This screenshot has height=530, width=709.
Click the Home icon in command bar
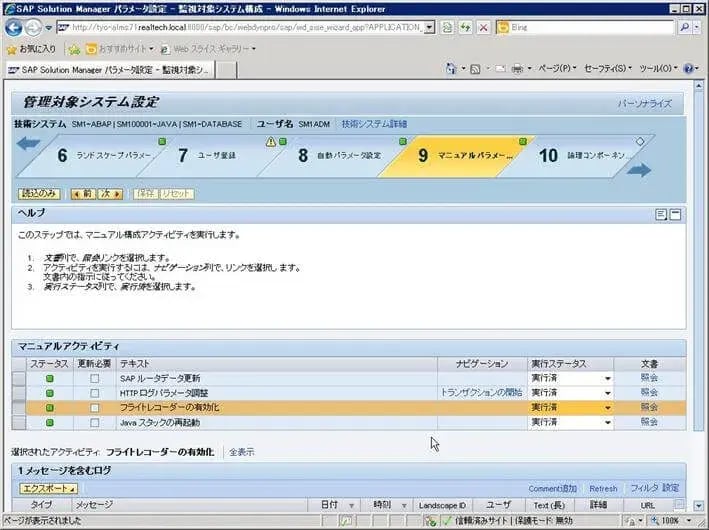click(451, 69)
